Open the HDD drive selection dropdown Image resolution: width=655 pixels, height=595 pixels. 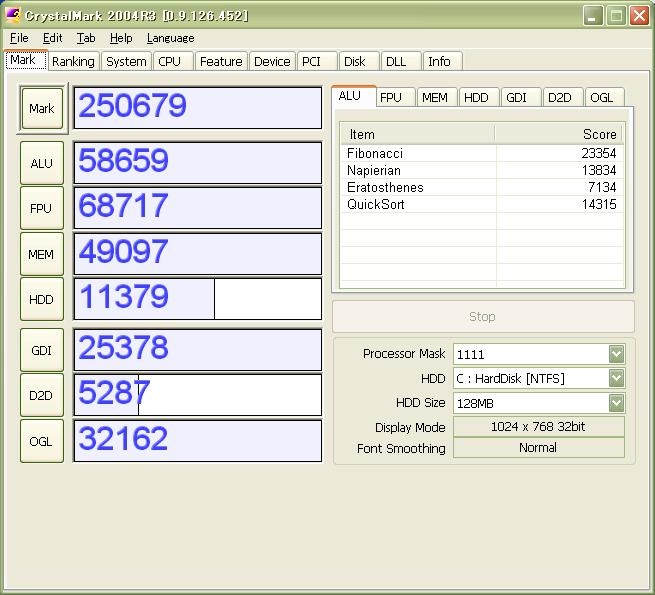pyautogui.click(x=616, y=379)
